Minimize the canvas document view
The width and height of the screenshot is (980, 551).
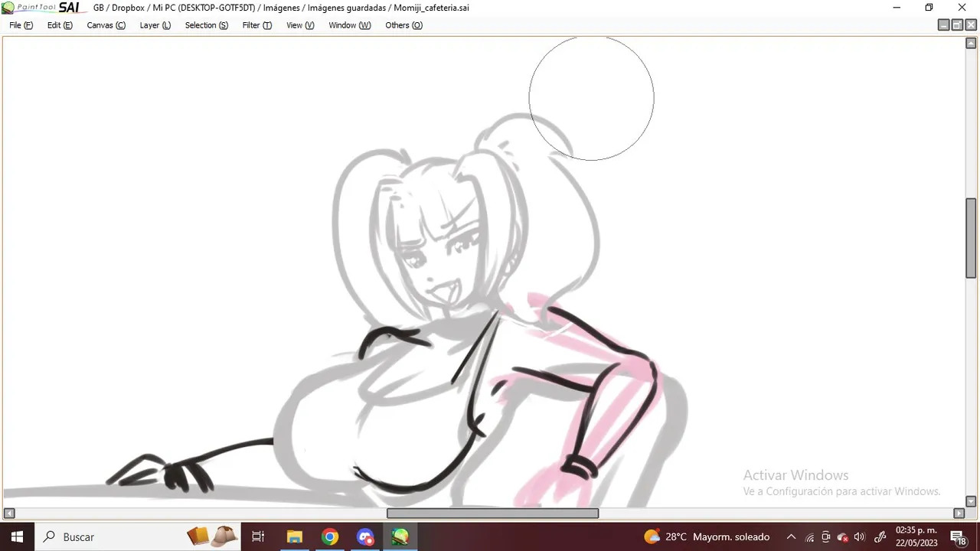(944, 25)
